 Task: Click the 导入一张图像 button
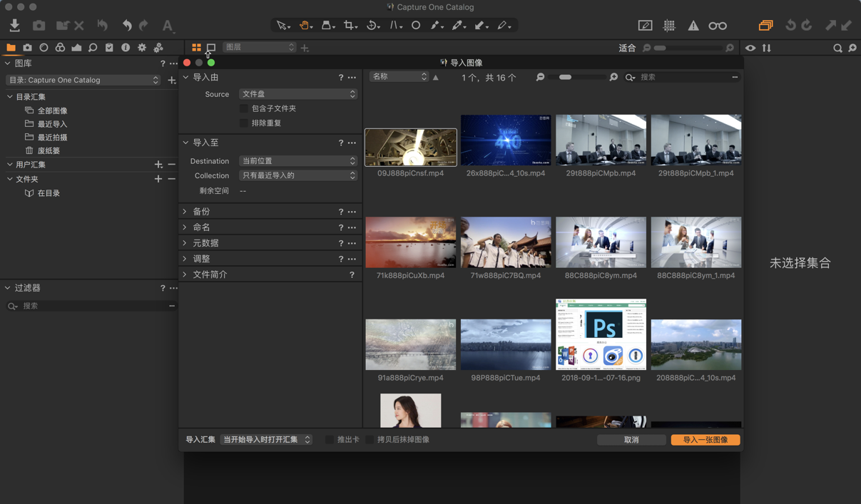[705, 440]
